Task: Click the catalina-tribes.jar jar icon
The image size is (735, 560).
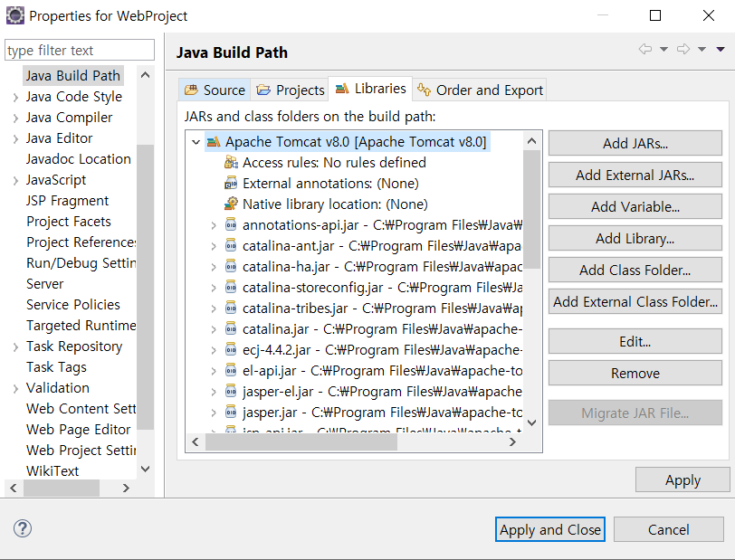Action: click(231, 308)
